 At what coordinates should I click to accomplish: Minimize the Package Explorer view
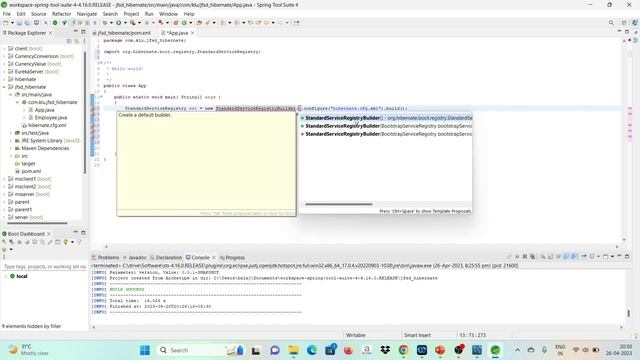tap(76, 31)
